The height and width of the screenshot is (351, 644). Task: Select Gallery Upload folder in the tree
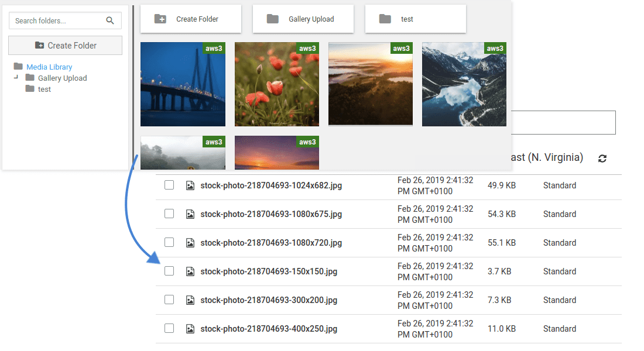(63, 78)
